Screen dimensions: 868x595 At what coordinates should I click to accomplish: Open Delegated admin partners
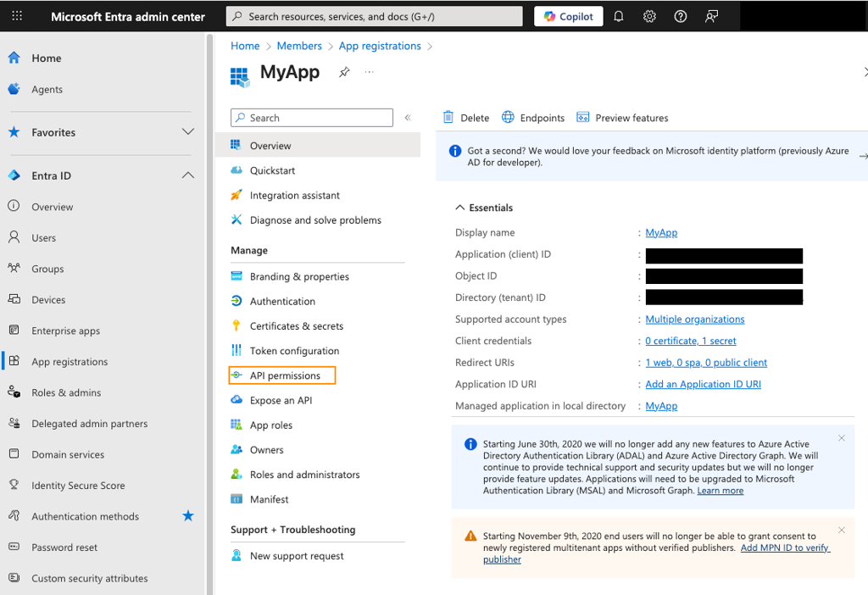click(90, 424)
